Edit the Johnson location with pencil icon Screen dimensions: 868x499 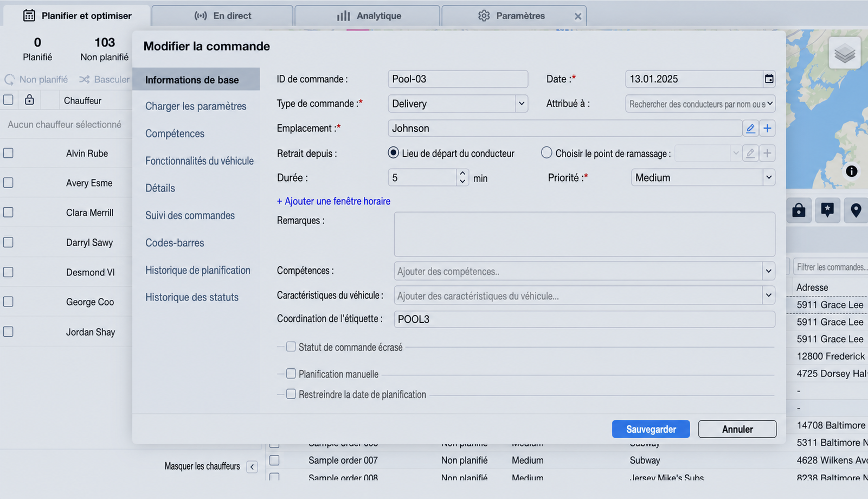pyautogui.click(x=750, y=129)
